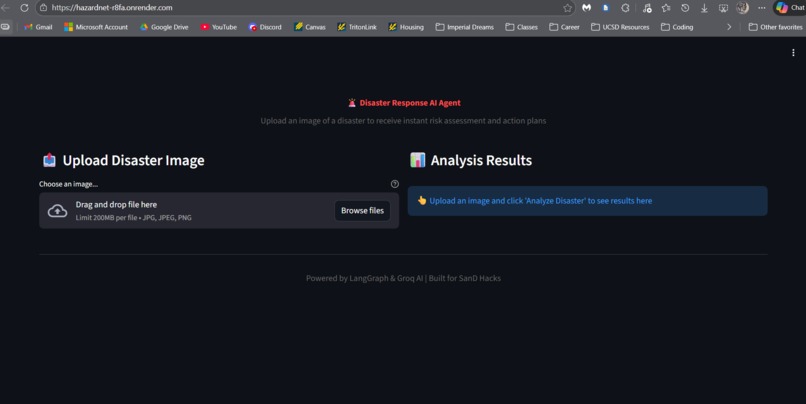Reload the page with the refresh button
Viewport: 806px width, 404px height.
[24, 8]
